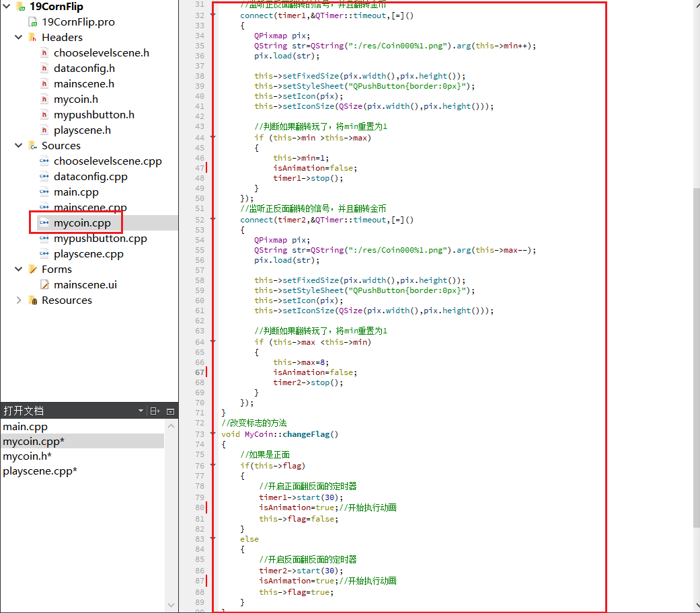Viewport: 700px width, 613px height.
Task: Click line number 80 in gutter
Action: (200, 507)
